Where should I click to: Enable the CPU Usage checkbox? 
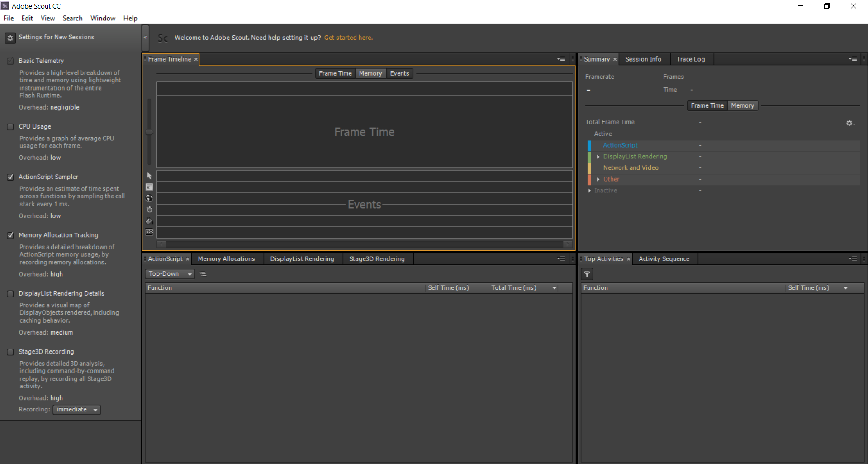pos(10,127)
